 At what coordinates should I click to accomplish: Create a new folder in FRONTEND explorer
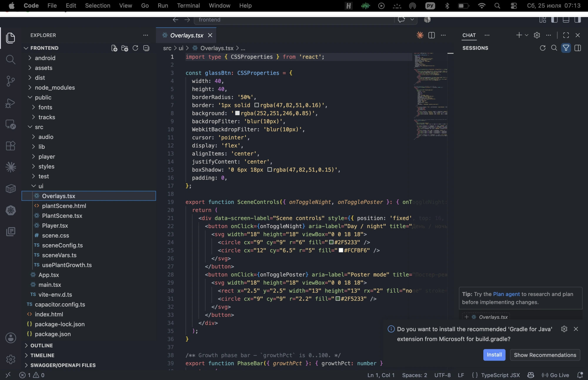pyautogui.click(x=125, y=48)
